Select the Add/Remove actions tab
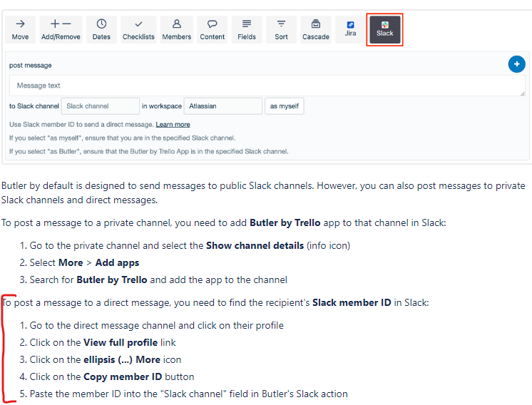This screenshot has height=405, width=532. click(61, 29)
